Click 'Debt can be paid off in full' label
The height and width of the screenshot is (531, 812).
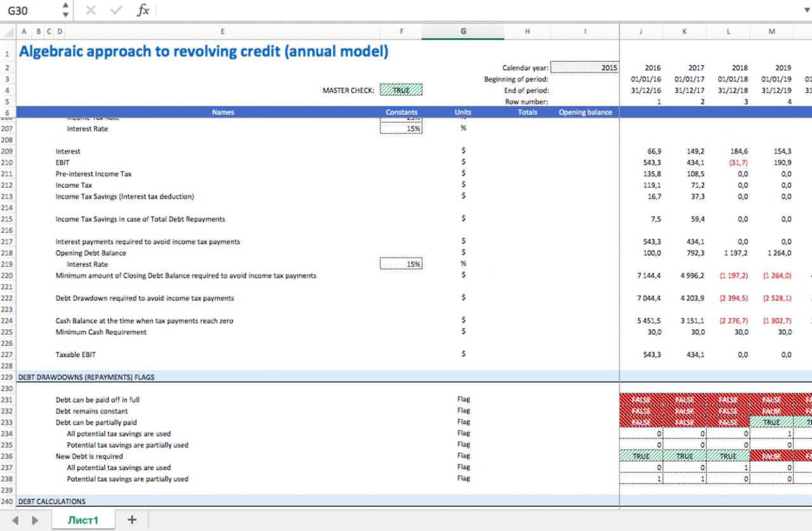click(x=98, y=400)
